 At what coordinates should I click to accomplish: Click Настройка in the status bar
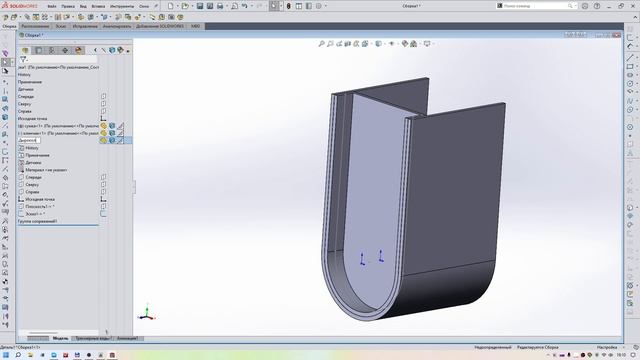[607, 347]
